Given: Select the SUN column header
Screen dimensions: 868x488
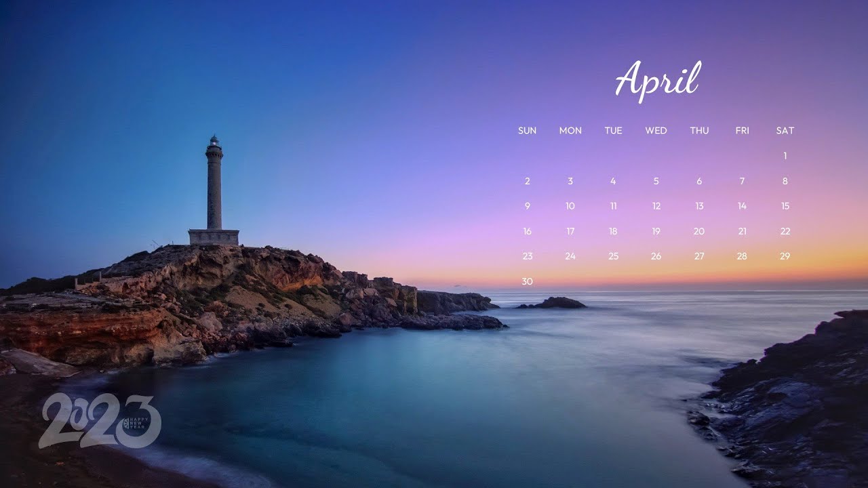Looking at the screenshot, I should click(527, 131).
